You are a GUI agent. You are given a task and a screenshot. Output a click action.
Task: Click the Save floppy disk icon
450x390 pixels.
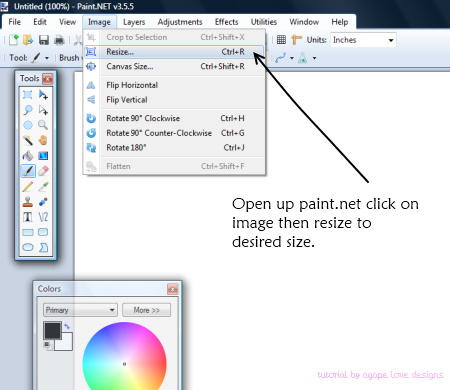pos(44,40)
